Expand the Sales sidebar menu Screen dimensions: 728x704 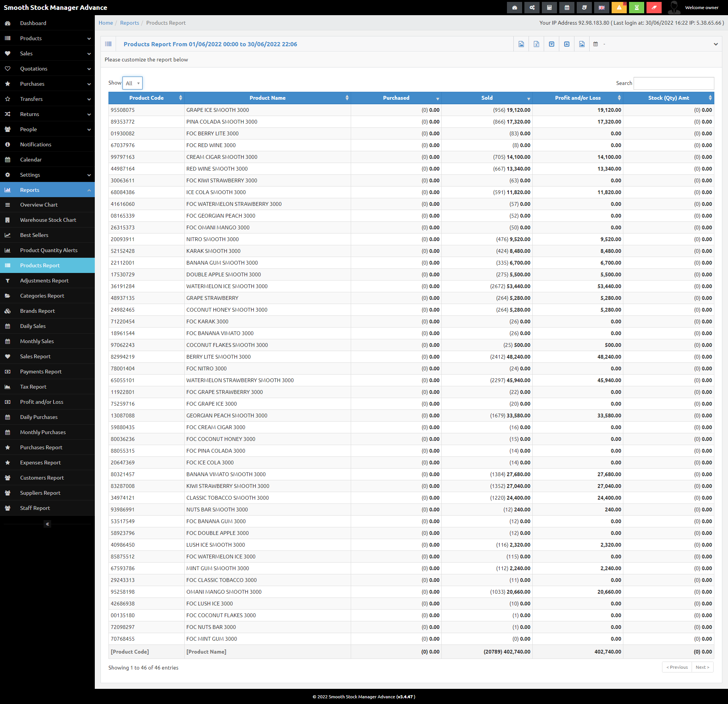(x=47, y=53)
